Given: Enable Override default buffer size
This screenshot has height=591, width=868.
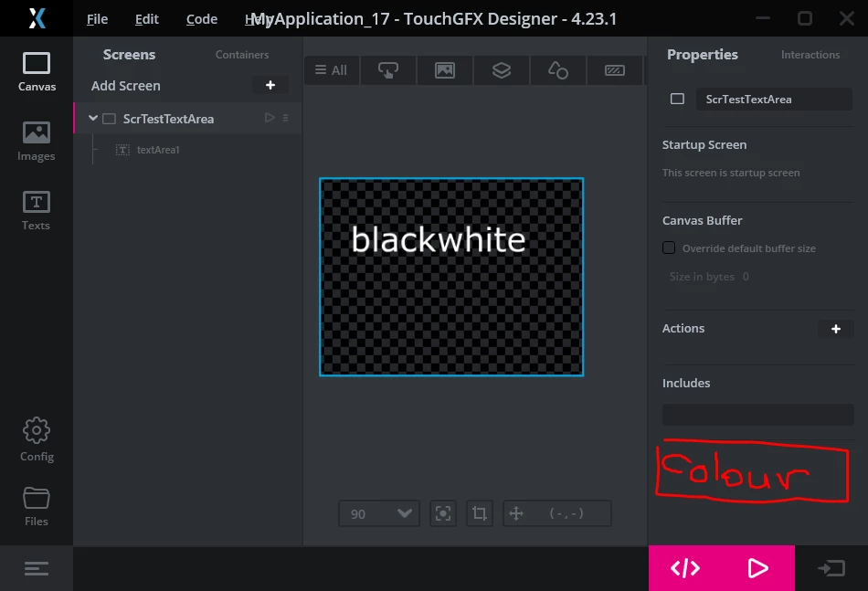Looking at the screenshot, I should click(x=669, y=248).
